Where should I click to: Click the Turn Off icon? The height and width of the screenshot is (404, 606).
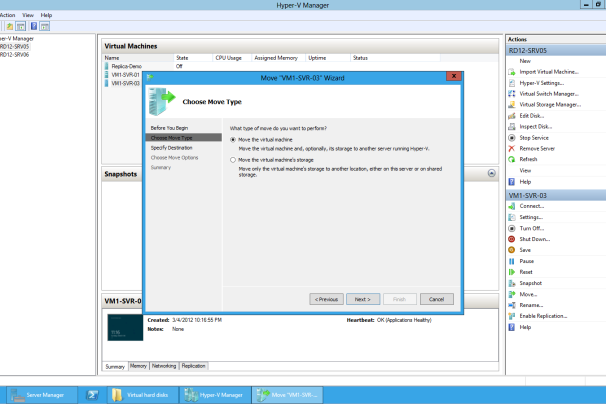(x=512, y=228)
